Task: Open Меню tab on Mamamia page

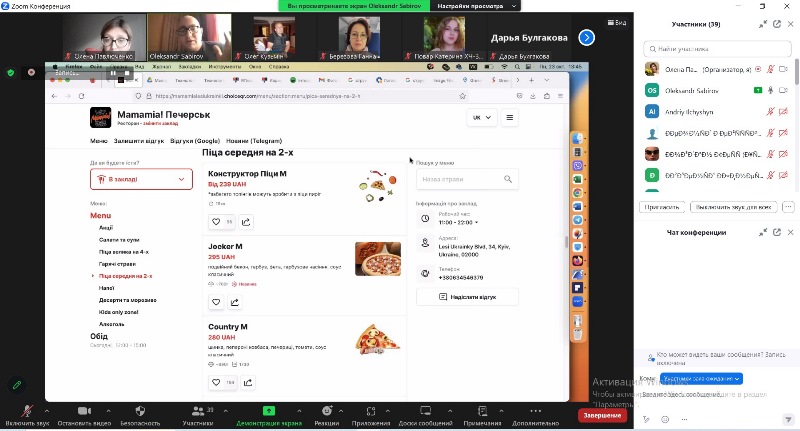Action: 99,141
